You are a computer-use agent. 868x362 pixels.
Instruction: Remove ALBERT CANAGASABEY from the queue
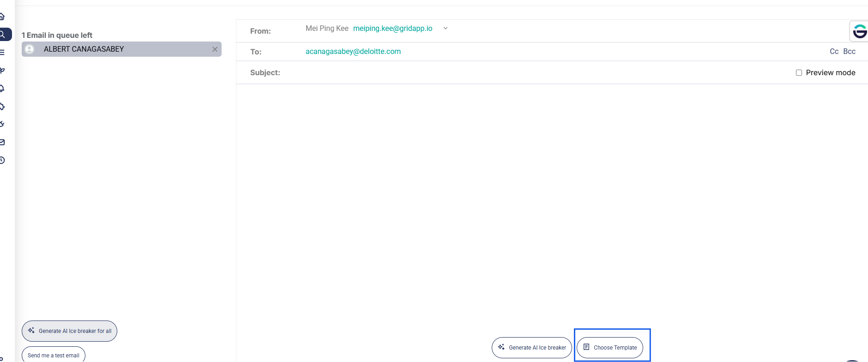pyautogui.click(x=215, y=49)
